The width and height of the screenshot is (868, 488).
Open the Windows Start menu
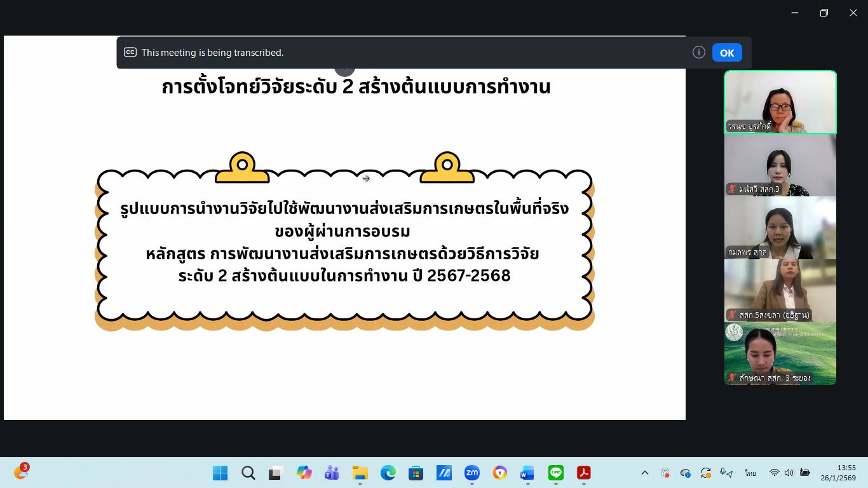click(x=220, y=473)
